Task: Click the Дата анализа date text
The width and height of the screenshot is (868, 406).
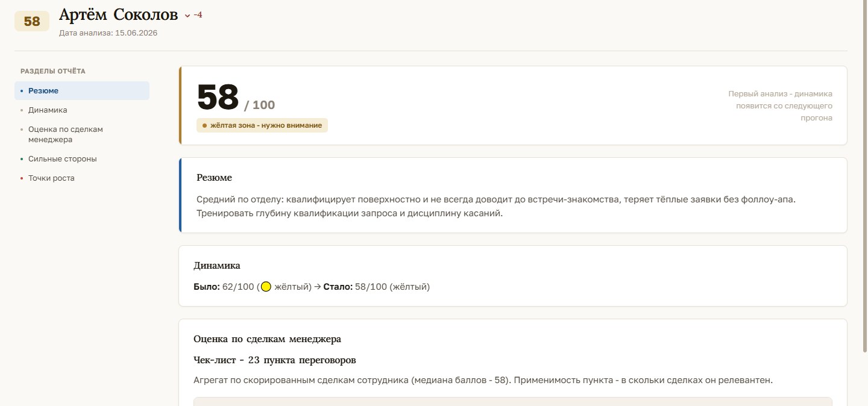Action: pos(108,33)
